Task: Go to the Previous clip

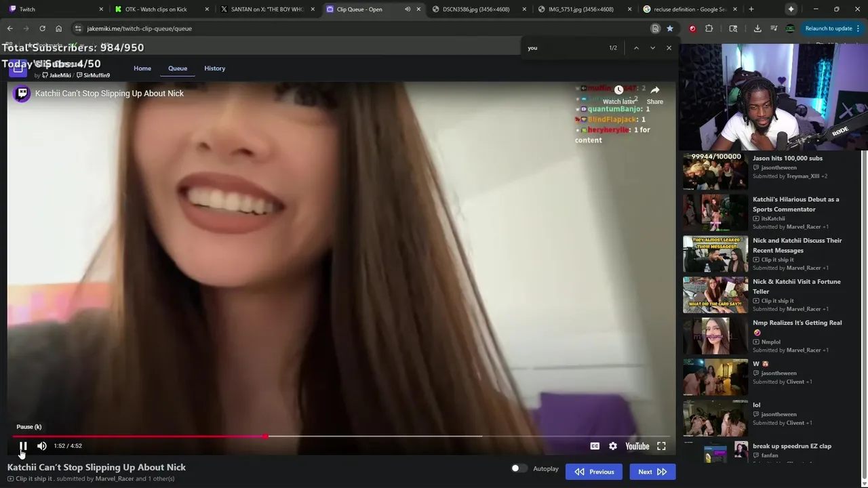Action: tap(594, 472)
